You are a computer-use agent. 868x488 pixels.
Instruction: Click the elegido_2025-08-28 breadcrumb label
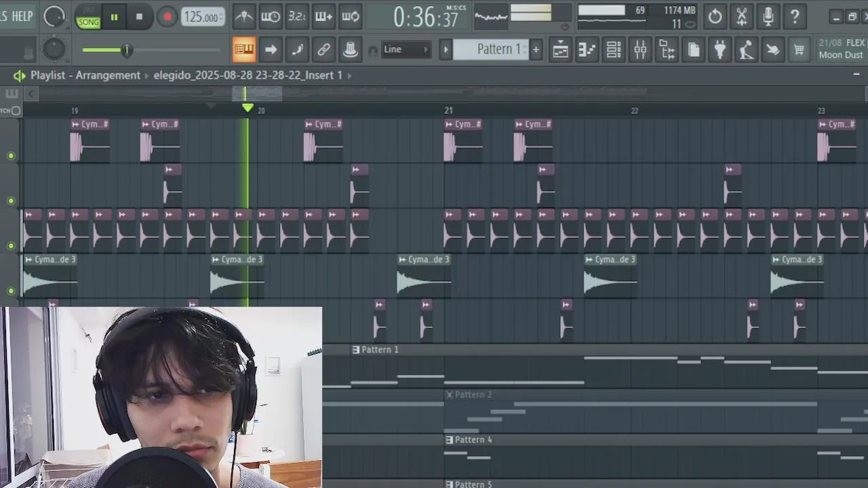248,75
